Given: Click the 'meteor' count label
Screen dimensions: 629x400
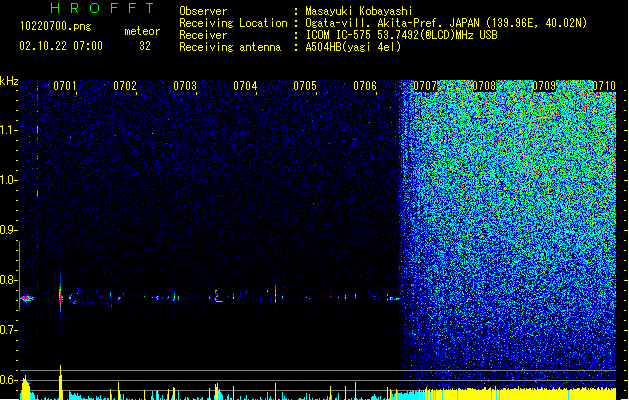Looking at the screenshot, I should [x=142, y=31].
